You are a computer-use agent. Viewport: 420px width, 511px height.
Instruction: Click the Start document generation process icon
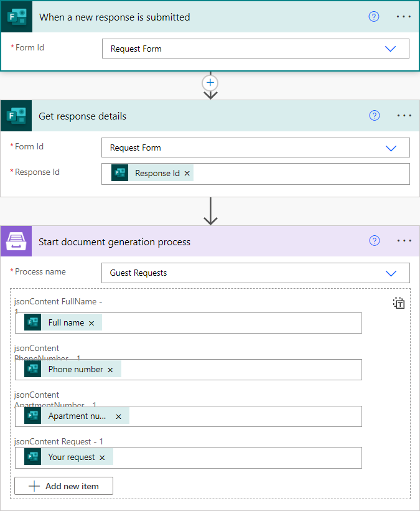[16, 241]
